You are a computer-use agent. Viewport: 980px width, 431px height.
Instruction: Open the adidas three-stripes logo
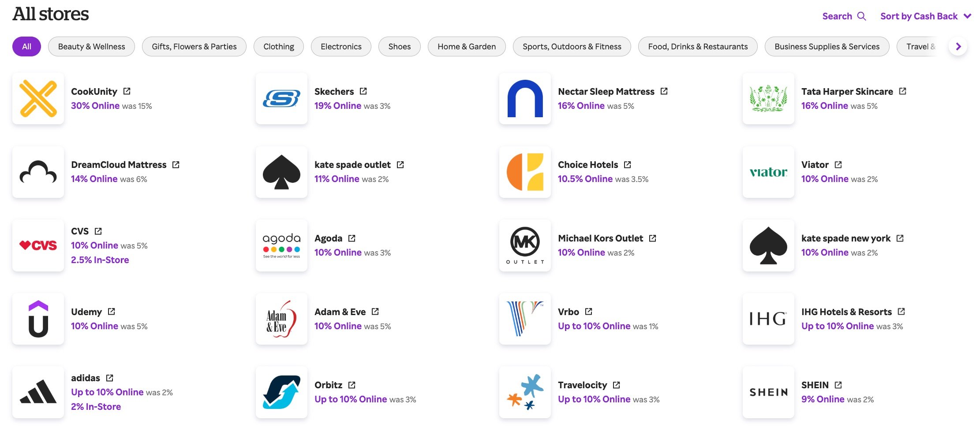[38, 392]
